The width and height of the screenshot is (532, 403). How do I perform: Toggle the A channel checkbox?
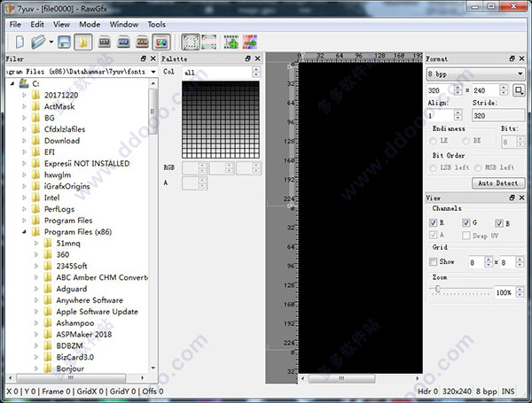tap(433, 235)
